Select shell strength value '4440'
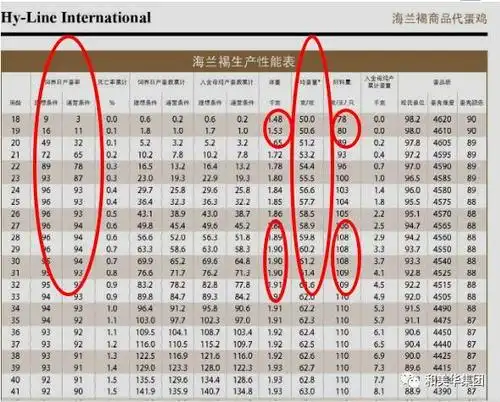The height and width of the screenshot is (402, 500). point(442,344)
